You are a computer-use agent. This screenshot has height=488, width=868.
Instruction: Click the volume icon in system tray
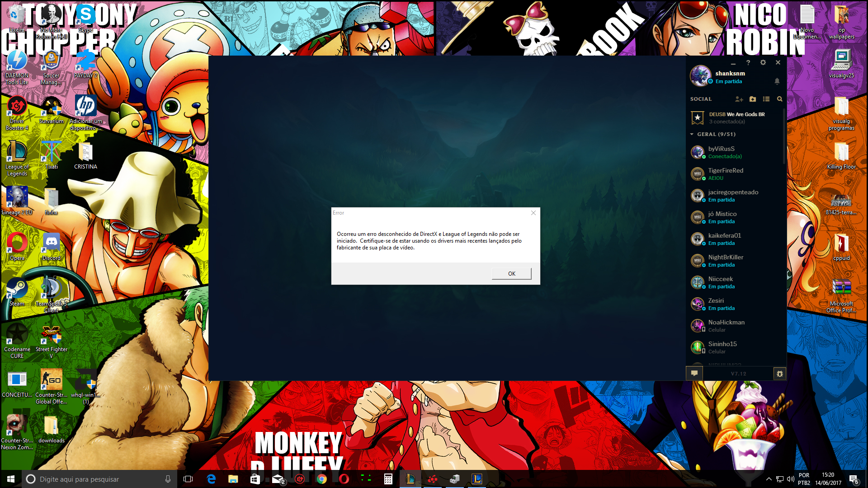[x=790, y=479]
